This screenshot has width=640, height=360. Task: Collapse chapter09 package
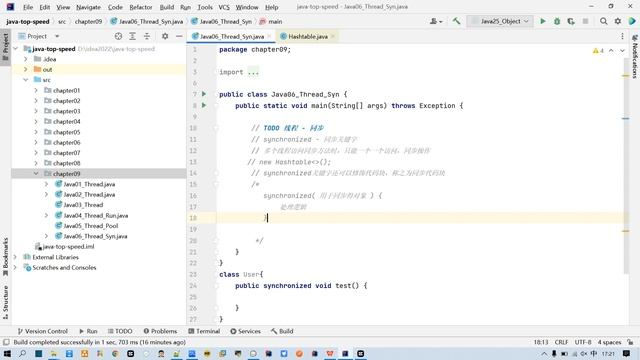pos(36,173)
